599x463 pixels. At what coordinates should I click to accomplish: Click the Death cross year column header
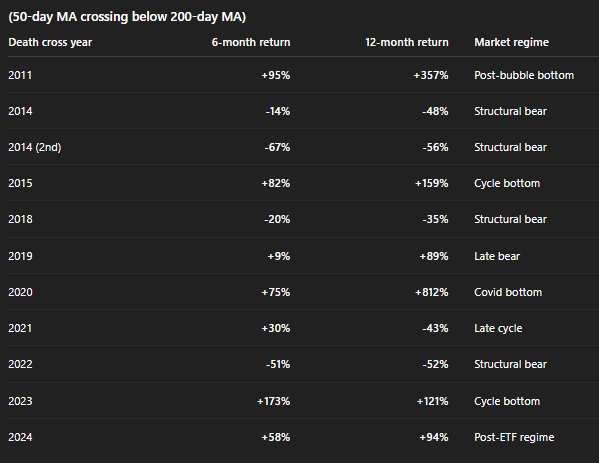tap(50, 42)
